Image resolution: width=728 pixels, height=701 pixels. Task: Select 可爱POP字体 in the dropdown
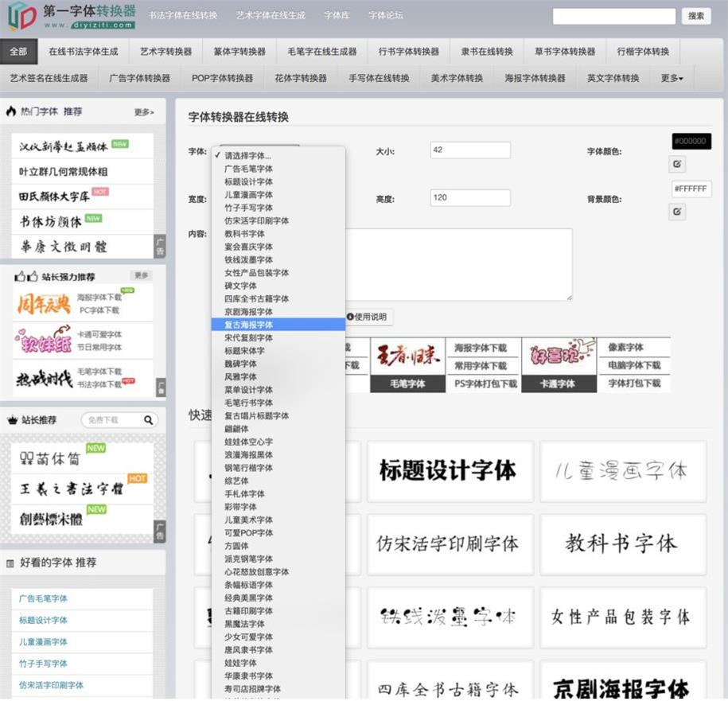[x=278, y=533]
